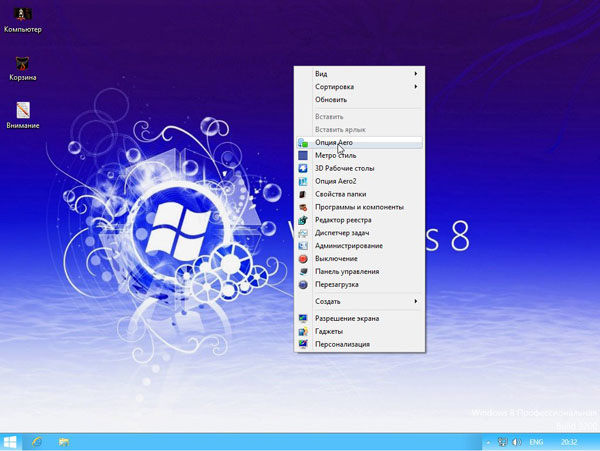Expand the Вид submenu
Image resolution: width=600 pixels, height=451 pixels.
click(360, 73)
